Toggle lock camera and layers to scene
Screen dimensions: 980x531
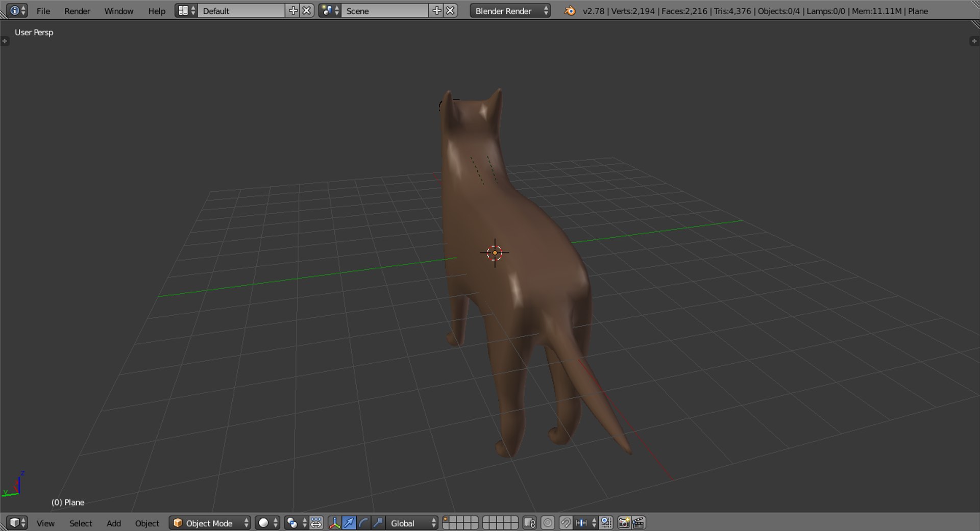(x=529, y=523)
